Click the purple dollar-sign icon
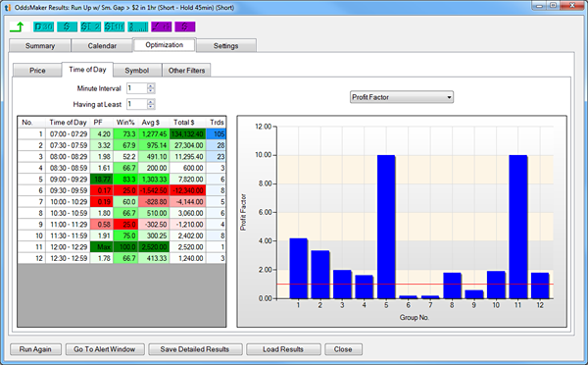This screenshot has height=365, width=588. click(185, 26)
